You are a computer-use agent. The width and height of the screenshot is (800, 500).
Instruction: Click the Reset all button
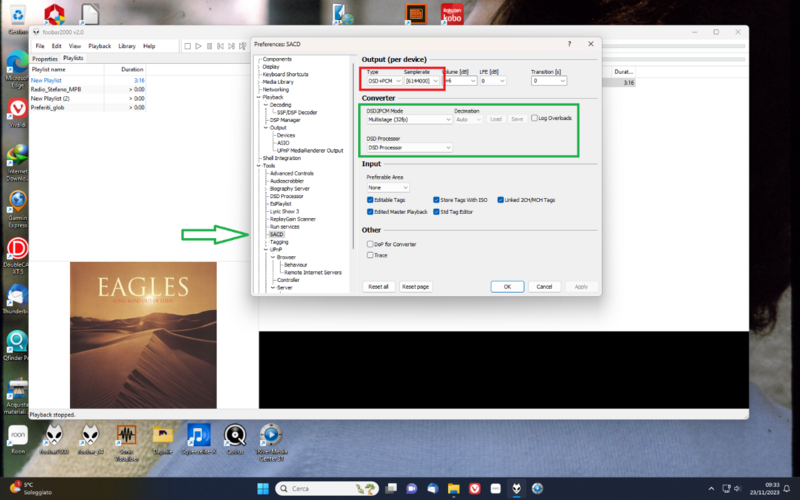pyautogui.click(x=379, y=287)
